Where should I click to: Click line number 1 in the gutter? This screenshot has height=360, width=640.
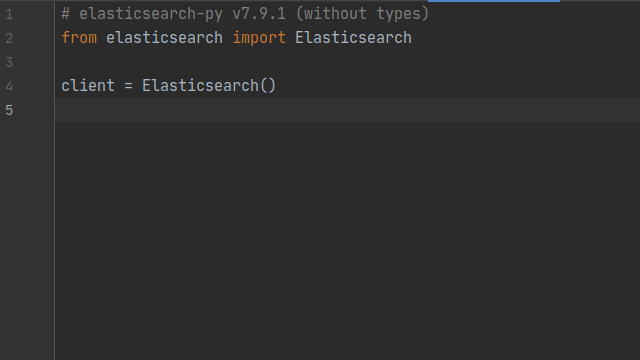click(9, 14)
